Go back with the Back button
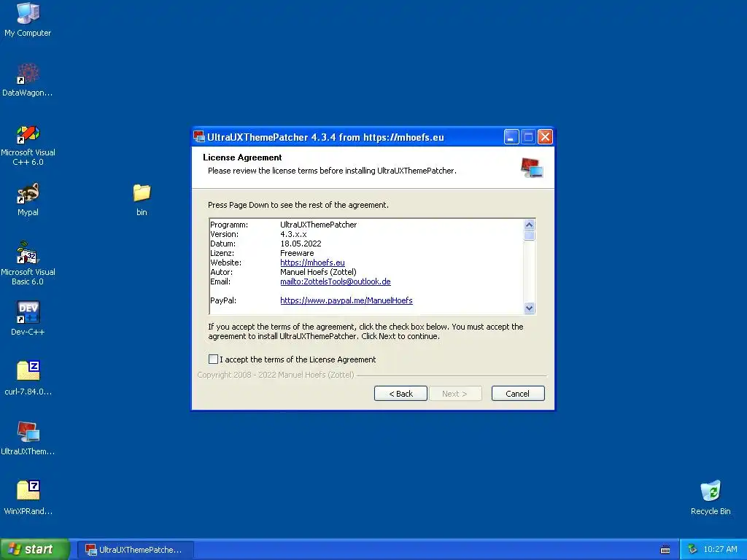This screenshot has width=747, height=560. point(400,393)
